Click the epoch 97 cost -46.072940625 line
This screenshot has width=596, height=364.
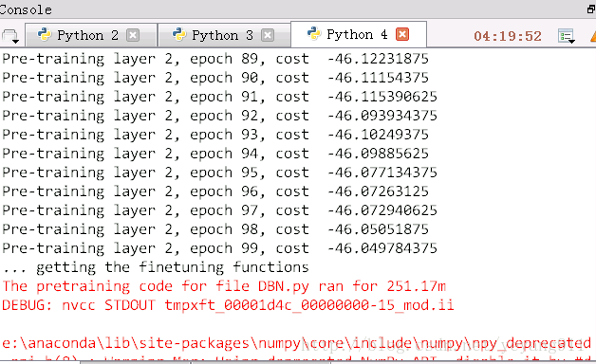219,210
